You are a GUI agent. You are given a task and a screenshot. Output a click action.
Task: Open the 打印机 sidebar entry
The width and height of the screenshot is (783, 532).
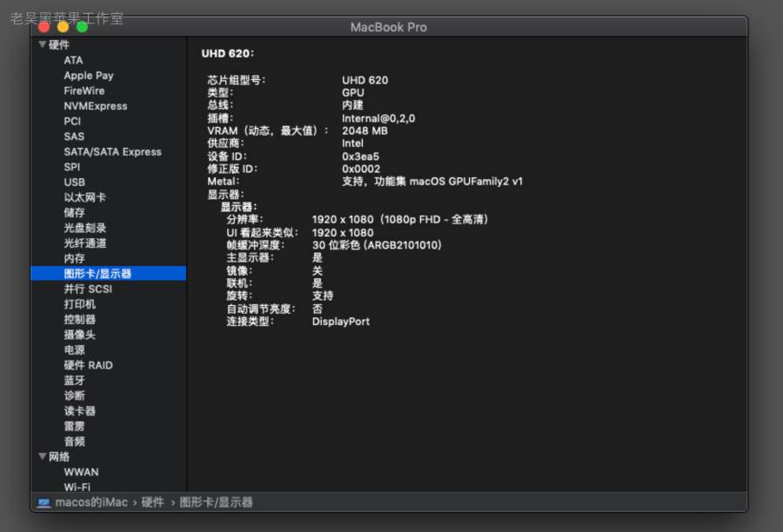pos(79,304)
